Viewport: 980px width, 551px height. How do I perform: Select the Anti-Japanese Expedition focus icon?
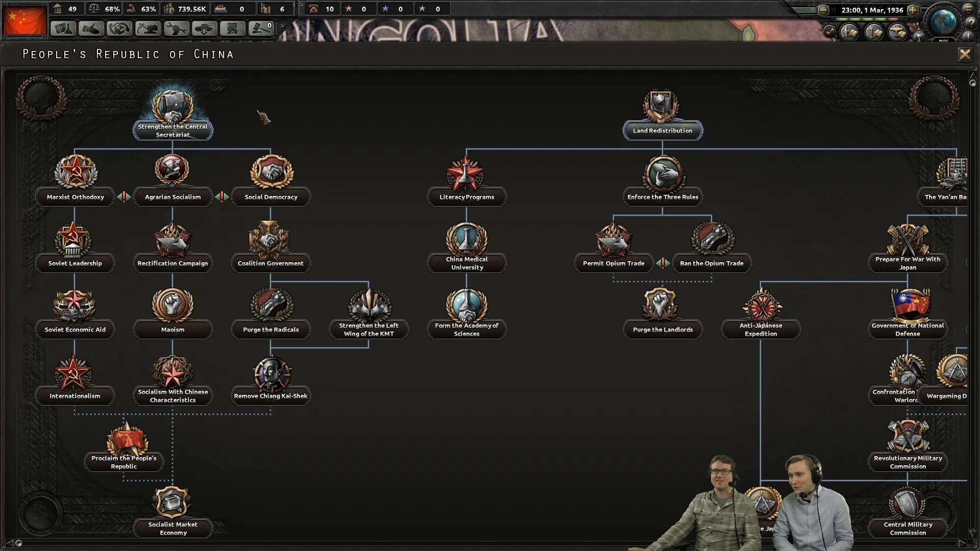(762, 305)
